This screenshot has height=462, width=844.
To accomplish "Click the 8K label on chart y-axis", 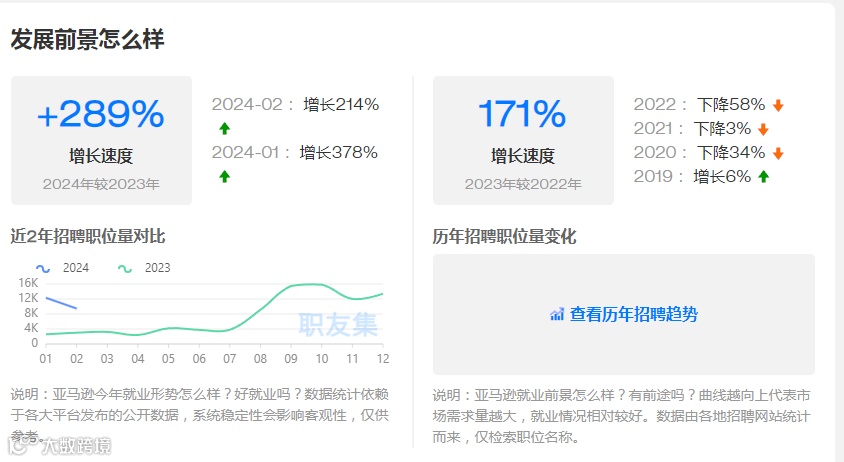I will point(31,313).
